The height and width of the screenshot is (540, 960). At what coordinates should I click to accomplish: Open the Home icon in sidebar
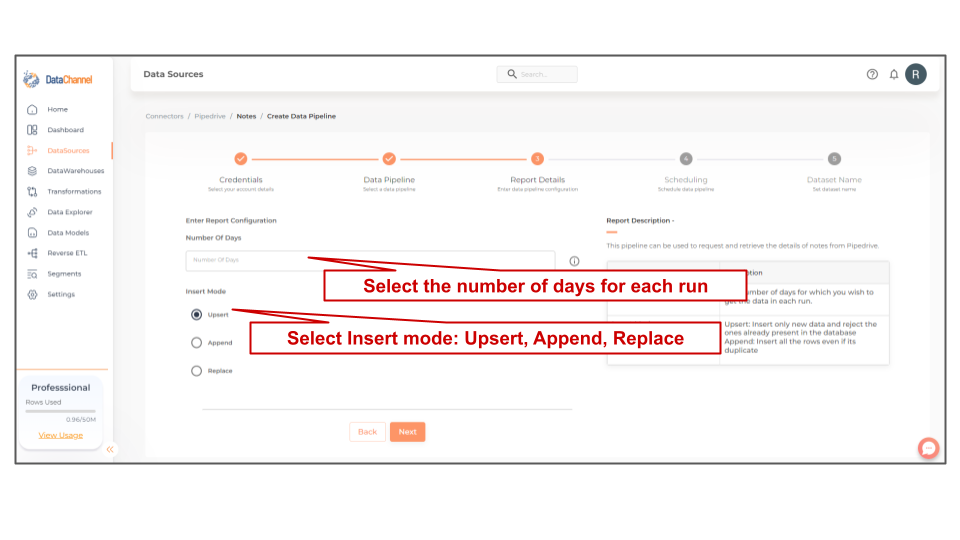pyautogui.click(x=32, y=110)
